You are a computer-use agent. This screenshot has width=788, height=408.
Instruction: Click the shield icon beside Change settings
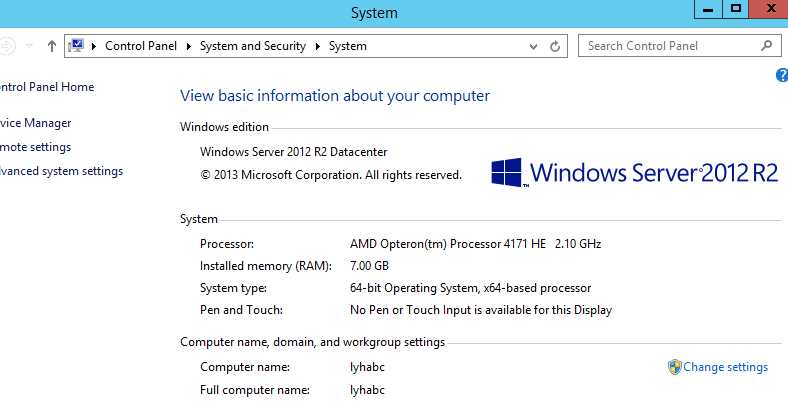click(x=674, y=367)
